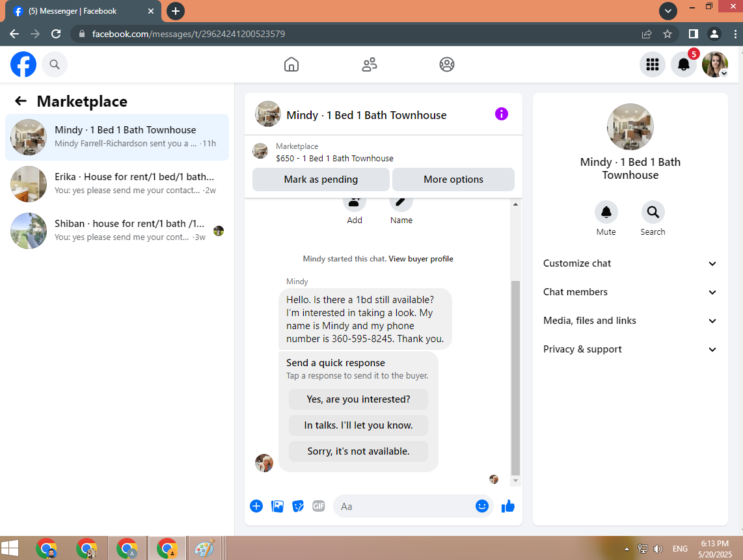The height and width of the screenshot is (560, 743).
Task: Click ENG language indicator in taskbar
Action: (680, 549)
